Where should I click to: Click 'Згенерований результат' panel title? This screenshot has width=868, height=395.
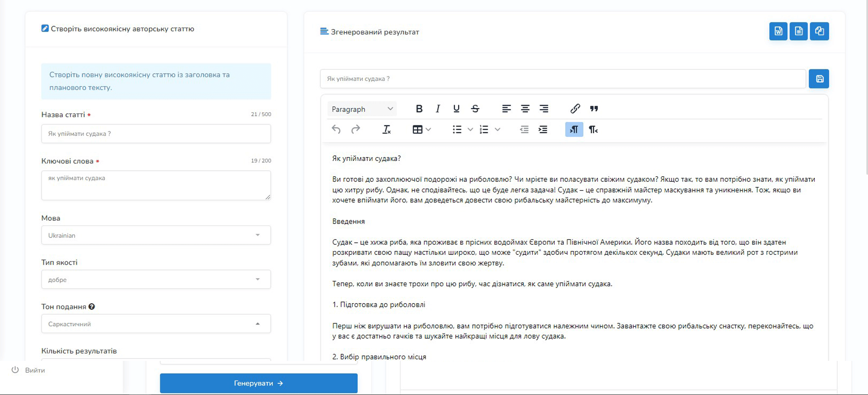[x=375, y=32]
